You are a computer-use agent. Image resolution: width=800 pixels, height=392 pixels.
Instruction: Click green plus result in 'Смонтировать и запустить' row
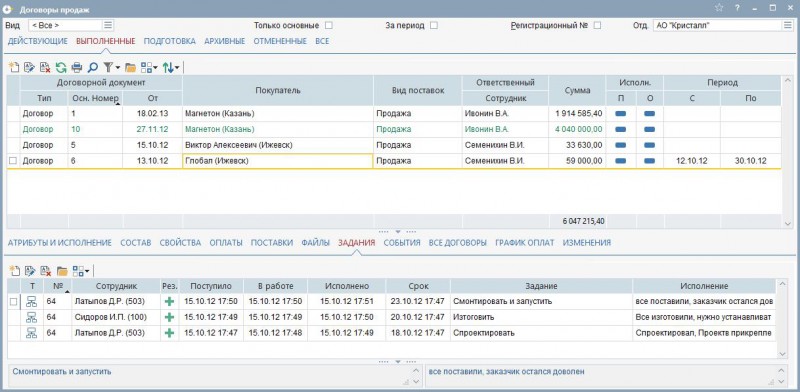(169, 302)
